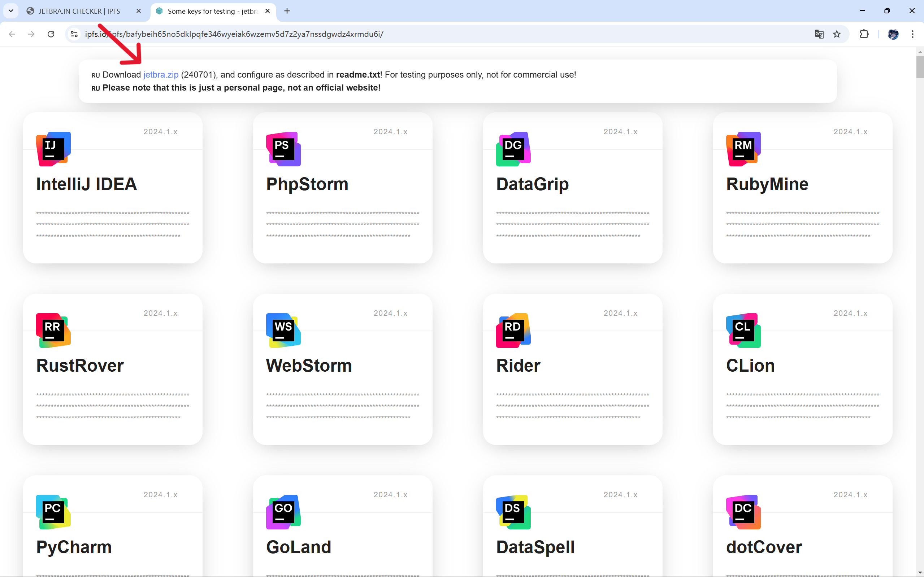Click the RustRover masked license key
The height and width of the screenshot is (577, 924).
click(113, 406)
